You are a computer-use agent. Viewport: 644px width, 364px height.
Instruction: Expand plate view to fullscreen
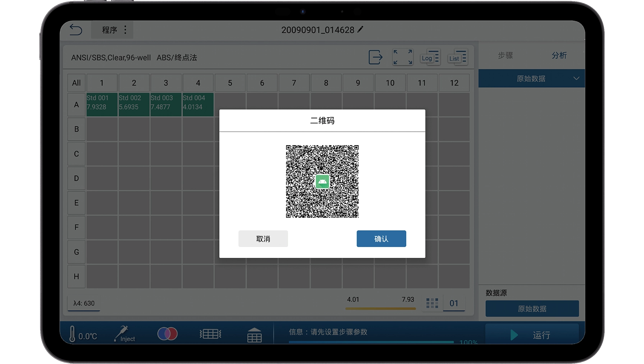tap(402, 57)
